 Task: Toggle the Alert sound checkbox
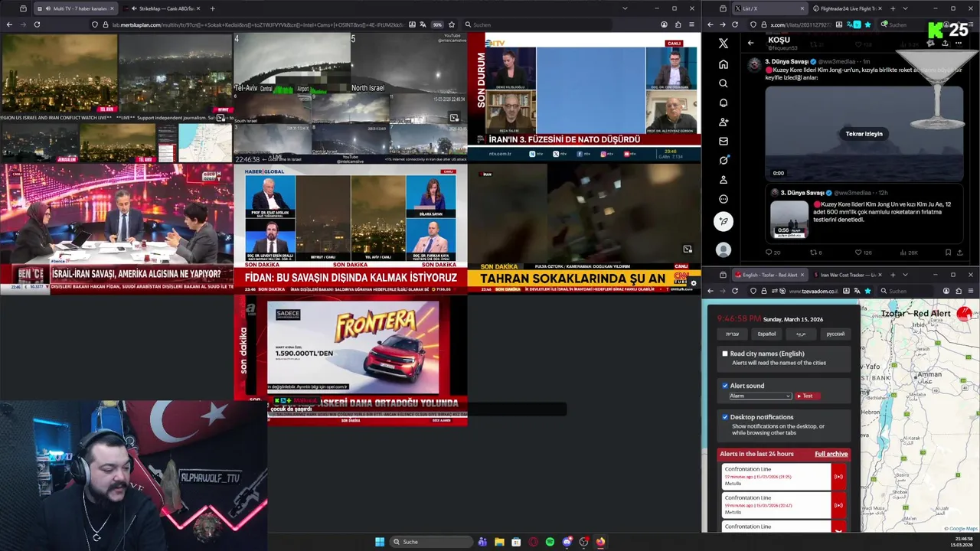(x=725, y=386)
